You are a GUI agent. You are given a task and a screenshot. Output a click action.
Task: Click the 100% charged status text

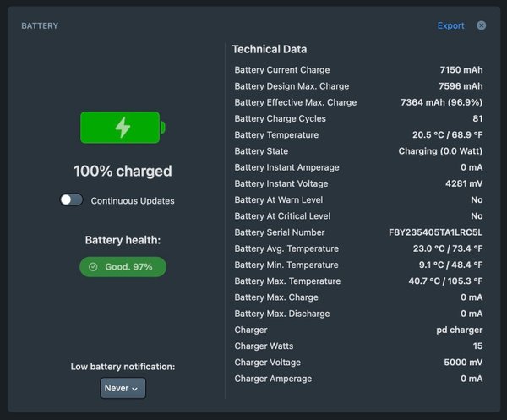click(x=123, y=171)
